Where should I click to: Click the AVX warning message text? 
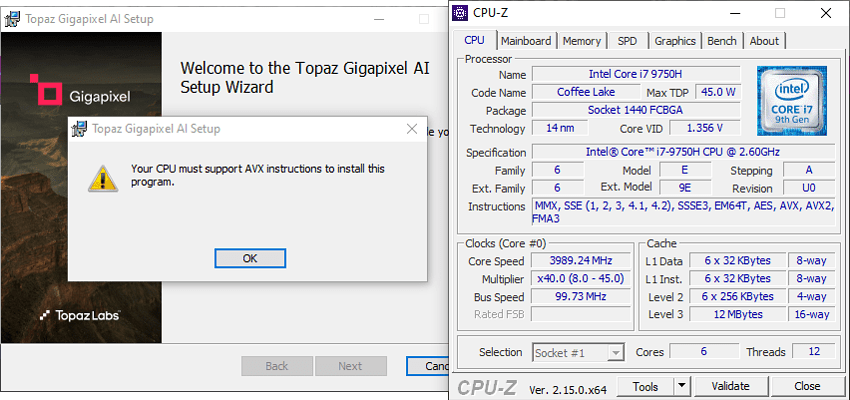click(257, 176)
